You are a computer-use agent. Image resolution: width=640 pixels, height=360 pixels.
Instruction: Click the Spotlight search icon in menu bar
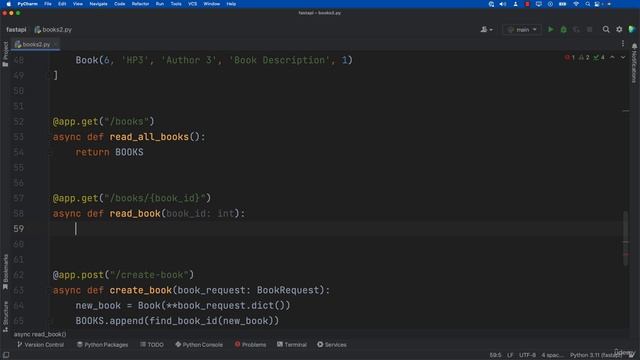point(587,4)
